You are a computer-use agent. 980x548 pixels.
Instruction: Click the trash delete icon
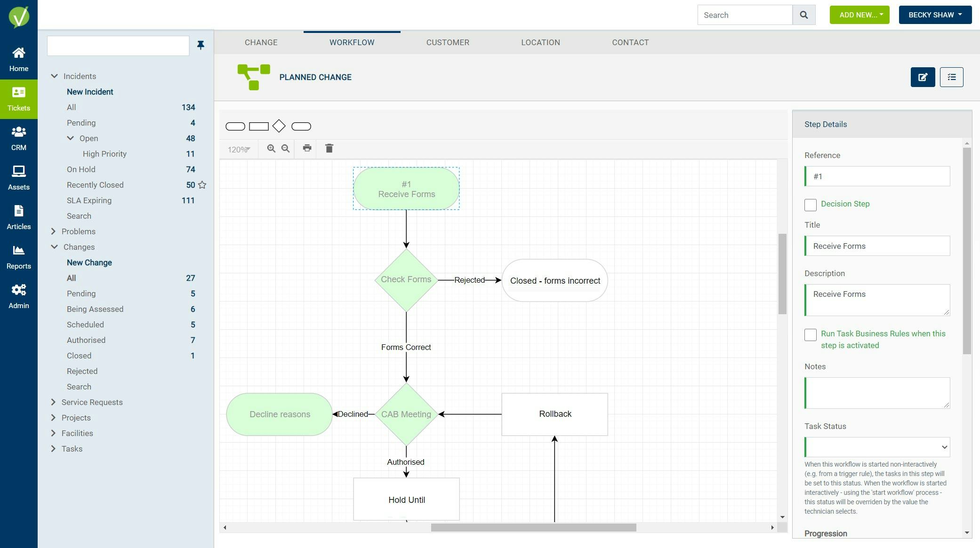[329, 149]
